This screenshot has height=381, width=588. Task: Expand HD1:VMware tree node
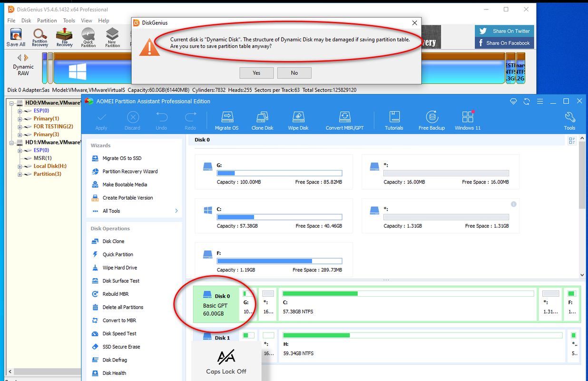coord(12,142)
